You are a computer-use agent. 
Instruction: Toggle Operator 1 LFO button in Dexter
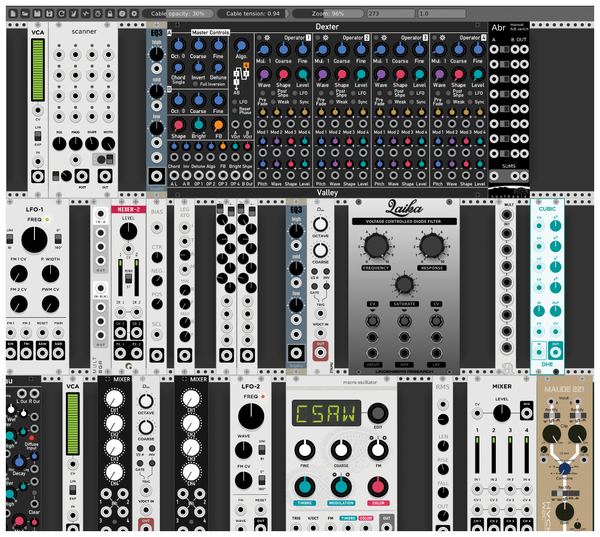pyautogui.click(x=295, y=93)
